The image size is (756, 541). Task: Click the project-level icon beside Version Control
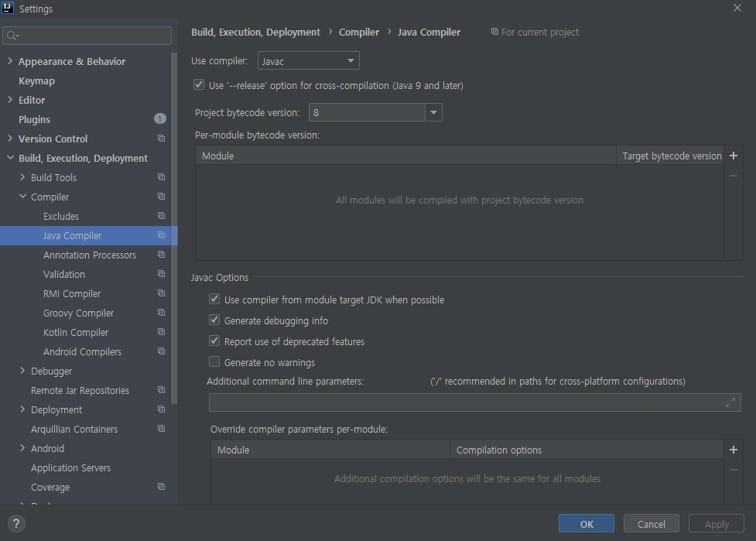coord(162,139)
